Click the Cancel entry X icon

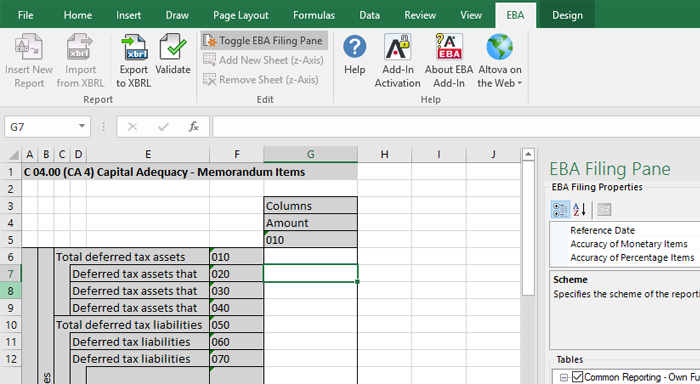pyautogui.click(x=132, y=127)
